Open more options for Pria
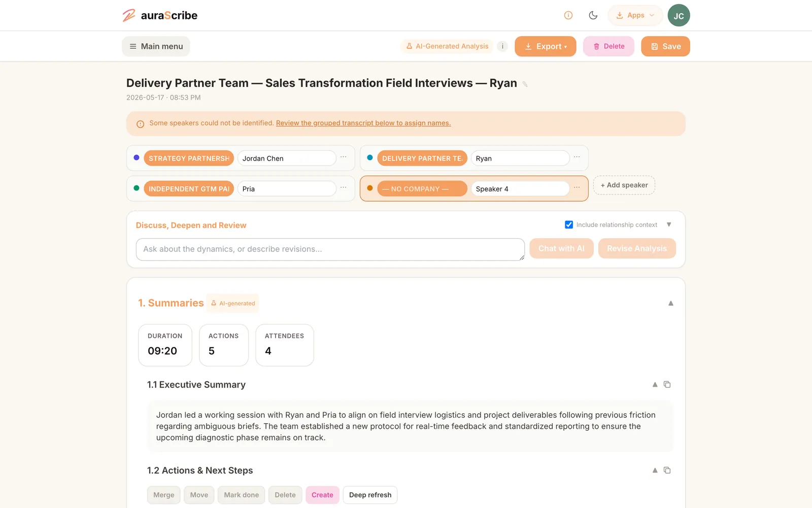This screenshot has height=508, width=812. [344, 187]
